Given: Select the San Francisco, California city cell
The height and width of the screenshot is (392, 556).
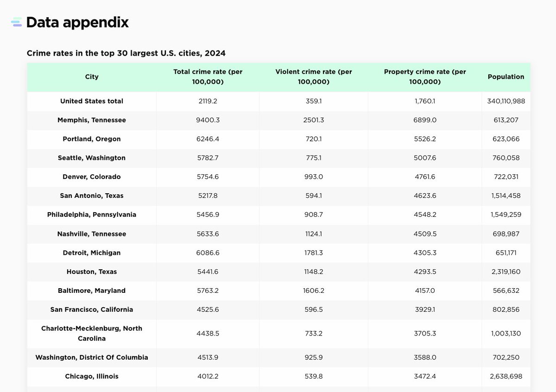Looking at the screenshot, I should [x=92, y=310].
